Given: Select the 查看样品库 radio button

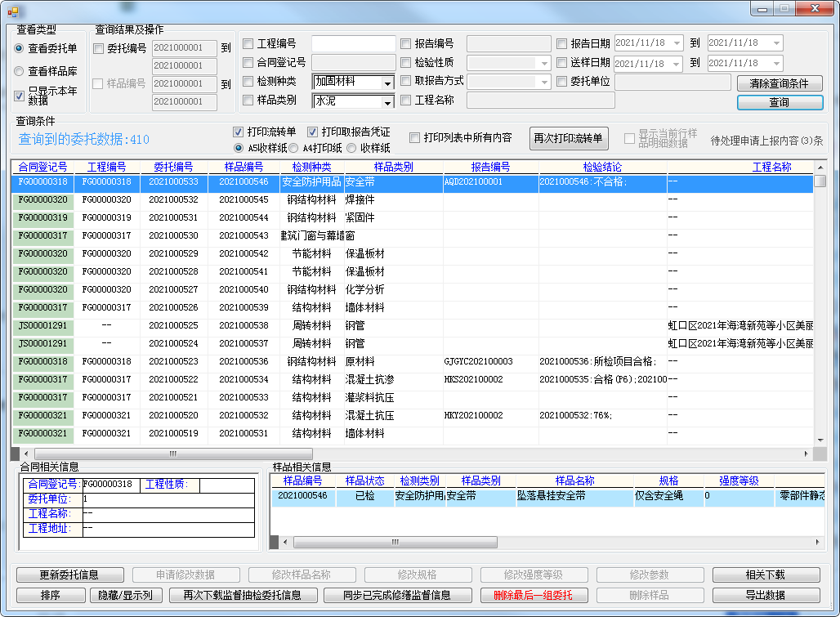Looking at the screenshot, I should click(20, 71).
